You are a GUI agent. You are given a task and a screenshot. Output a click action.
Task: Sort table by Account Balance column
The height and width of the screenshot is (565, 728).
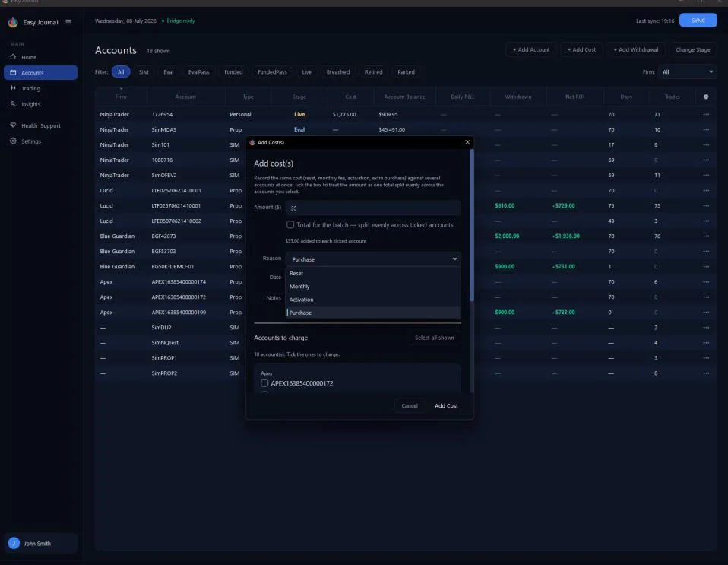click(x=404, y=97)
